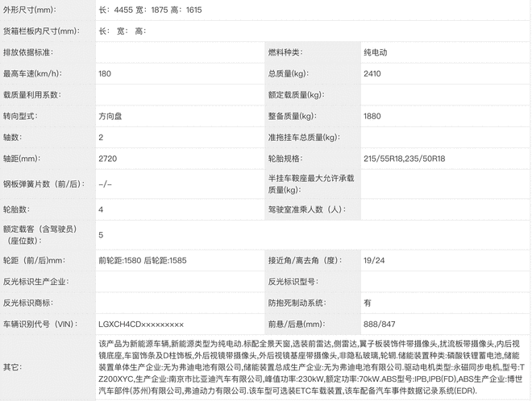Click the 接近角/离去角 value 19/24

372,261
